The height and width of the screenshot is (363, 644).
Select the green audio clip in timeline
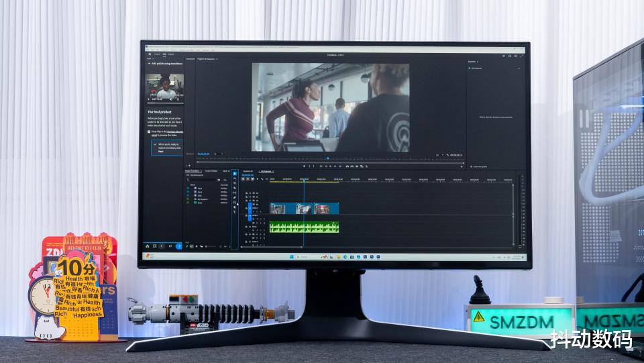click(x=305, y=227)
